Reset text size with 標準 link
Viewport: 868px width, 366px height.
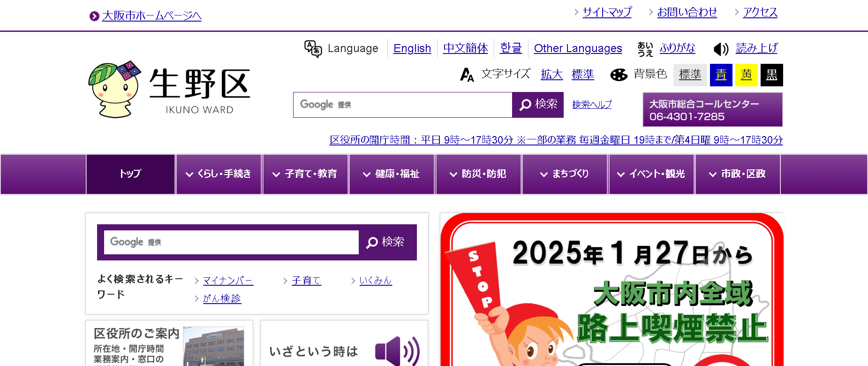583,74
